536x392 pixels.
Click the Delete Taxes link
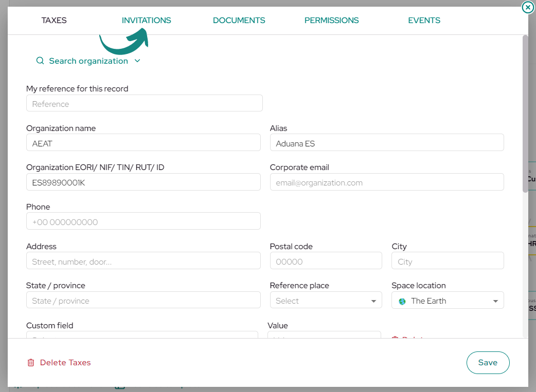(x=65, y=363)
